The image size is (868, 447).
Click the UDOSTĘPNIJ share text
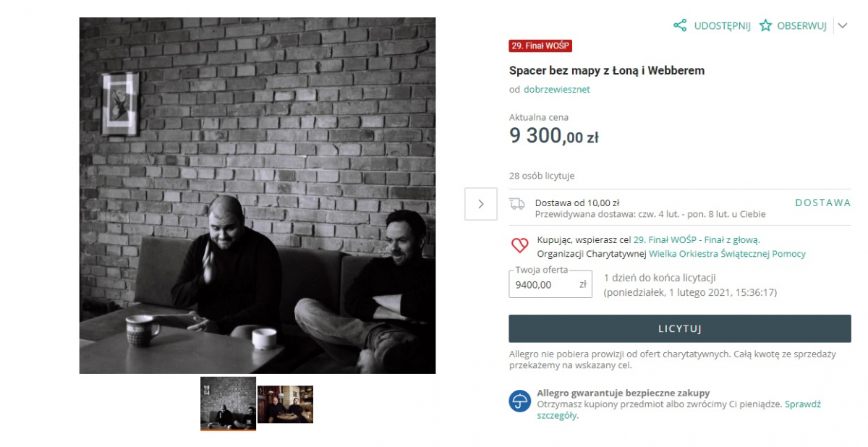pyautogui.click(x=722, y=25)
